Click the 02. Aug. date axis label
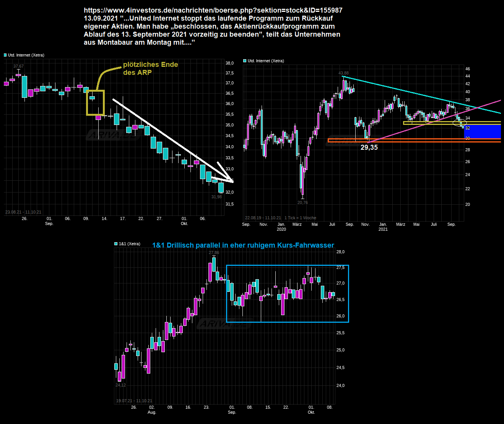 [x=152, y=410]
